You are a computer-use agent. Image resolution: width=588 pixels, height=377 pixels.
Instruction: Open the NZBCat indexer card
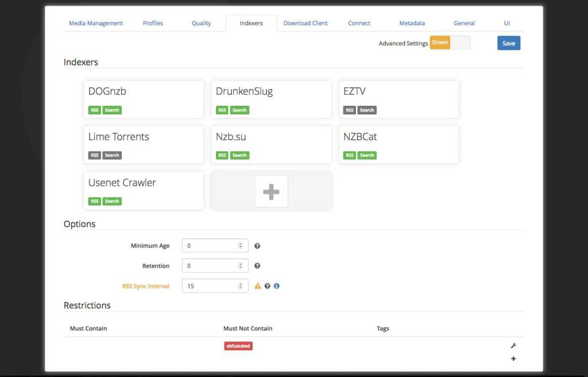(x=399, y=145)
